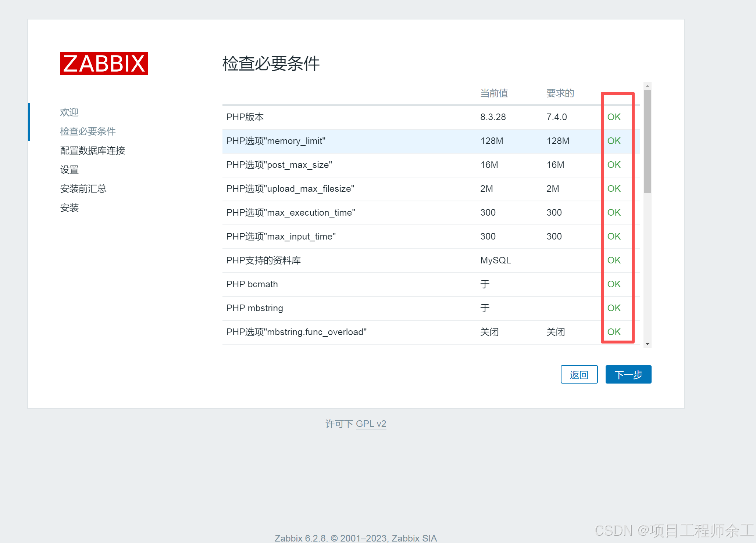Click the 下一步 next step button

(x=628, y=374)
